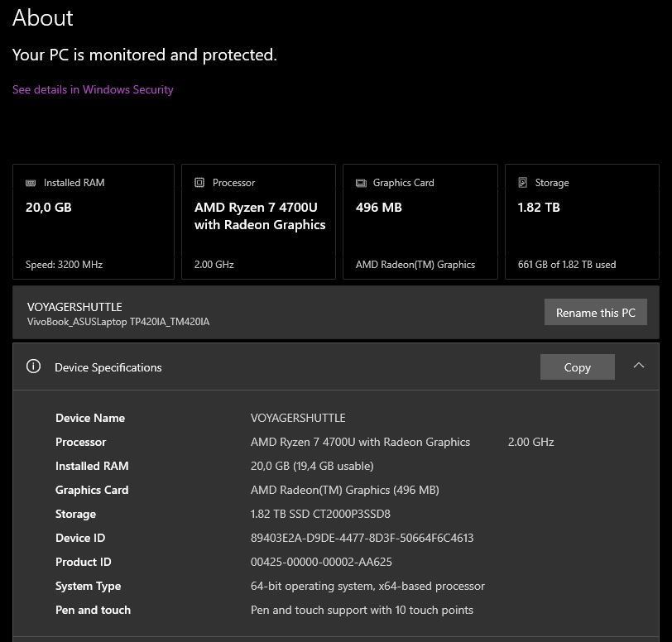672x642 pixels.
Task: Click the System Type value text
Action: tap(367, 586)
